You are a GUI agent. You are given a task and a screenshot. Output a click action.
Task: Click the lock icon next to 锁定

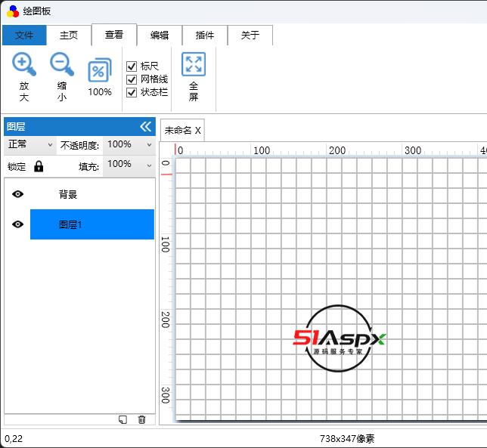pyautogui.click(x=39, y=166)
